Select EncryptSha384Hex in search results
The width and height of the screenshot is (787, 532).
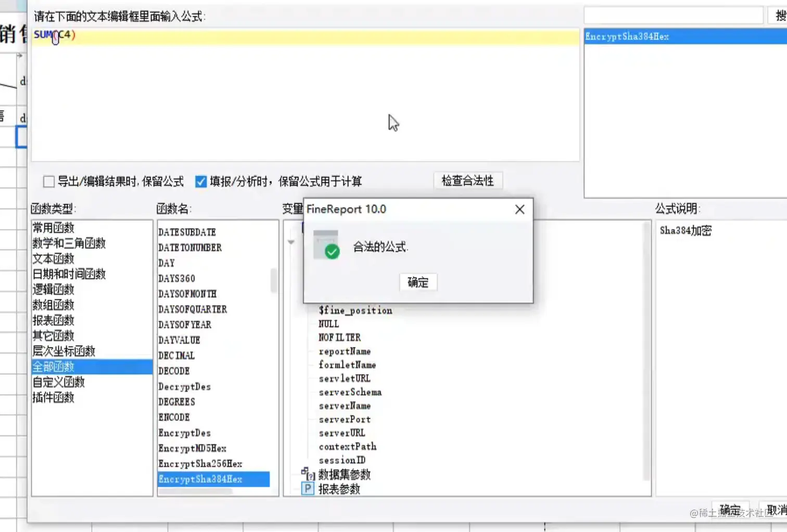(686, 36)
